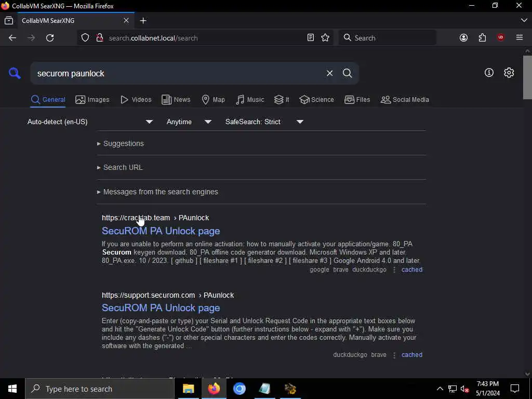
Task: Open cached link for securom.com result
Action: [x=412, y=355]
